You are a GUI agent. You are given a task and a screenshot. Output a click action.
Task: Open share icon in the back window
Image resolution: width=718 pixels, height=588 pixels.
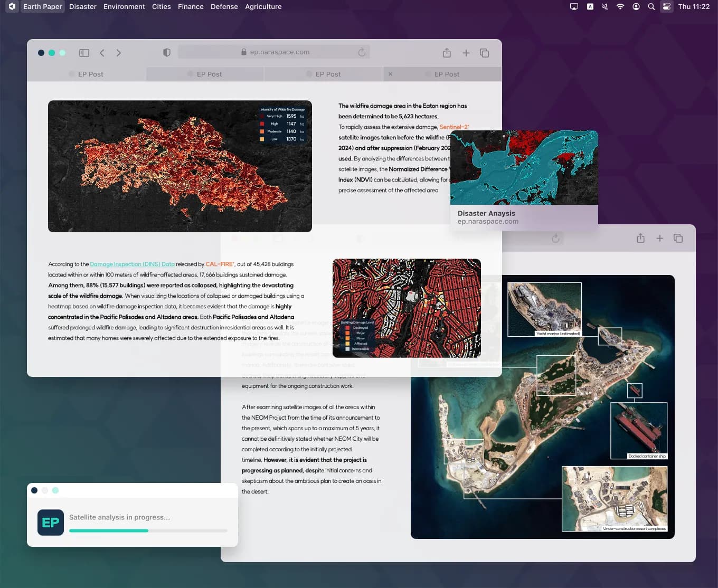point(640,239)
